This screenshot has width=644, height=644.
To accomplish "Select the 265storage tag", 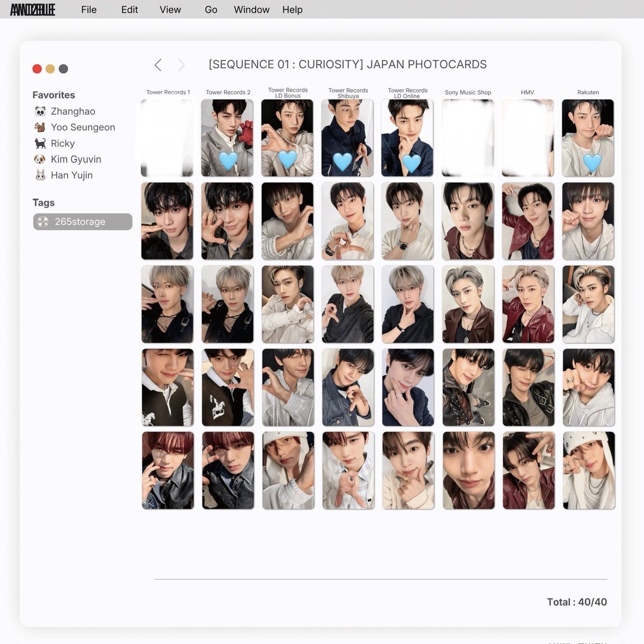I will point(83,222).
